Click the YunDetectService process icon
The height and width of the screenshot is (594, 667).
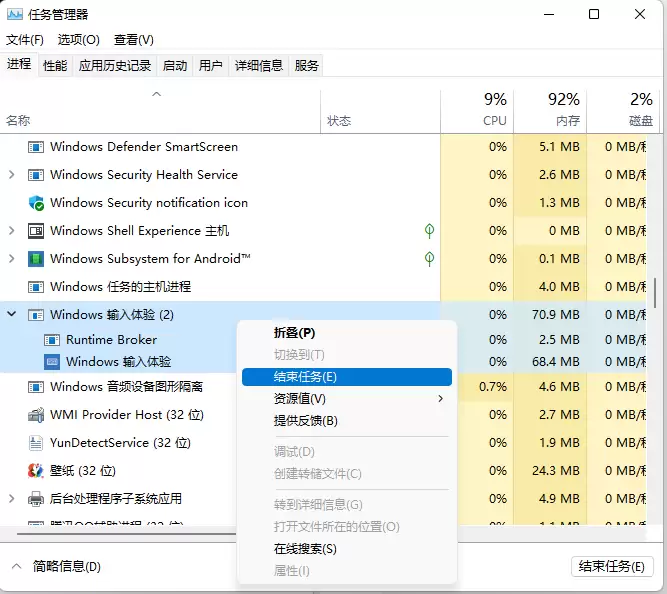[x=36, y=443]
